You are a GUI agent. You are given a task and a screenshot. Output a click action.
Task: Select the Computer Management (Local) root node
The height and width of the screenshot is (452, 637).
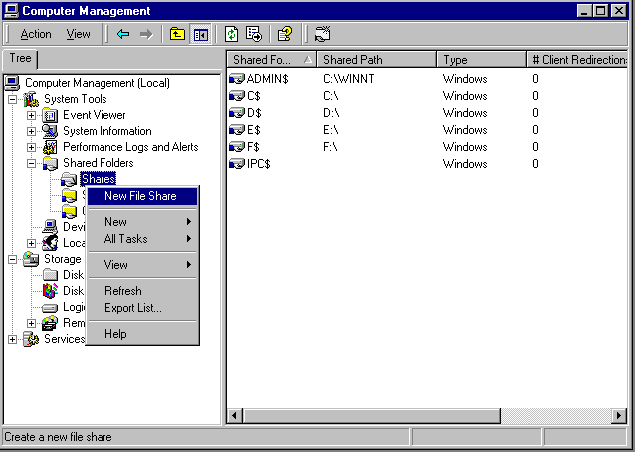pos(97,83)
